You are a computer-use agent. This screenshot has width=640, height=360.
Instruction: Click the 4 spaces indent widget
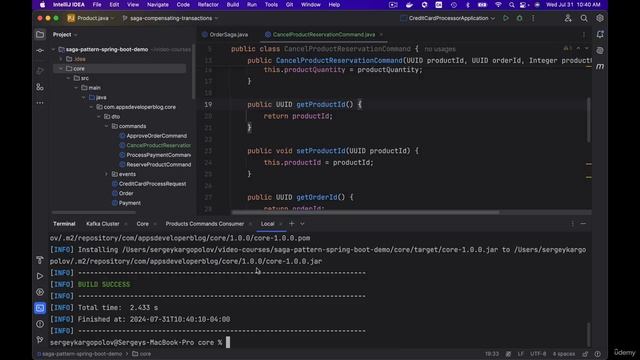(564, 354)
